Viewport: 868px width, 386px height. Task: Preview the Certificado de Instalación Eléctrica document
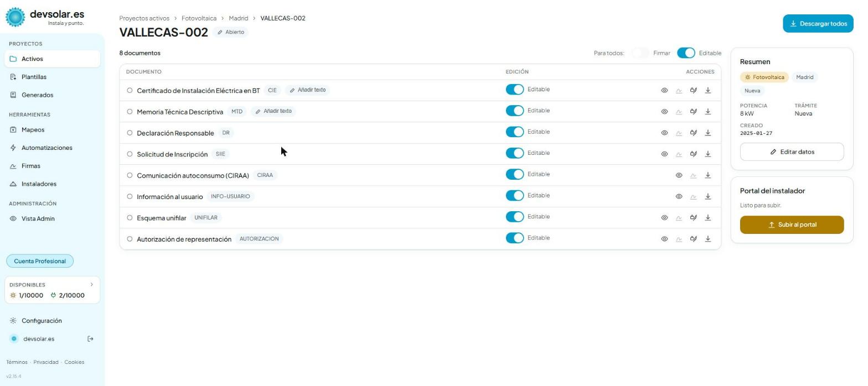pyautogui.click(x=664, y=90)
